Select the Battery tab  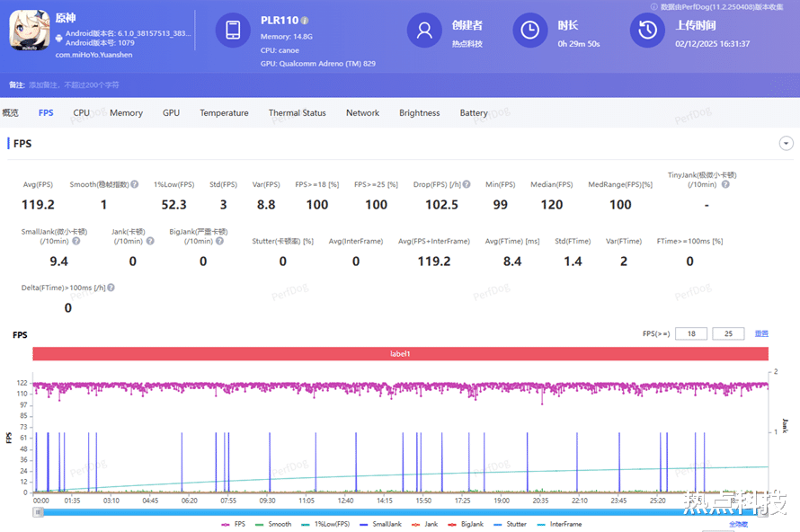(x=474, y=113)
